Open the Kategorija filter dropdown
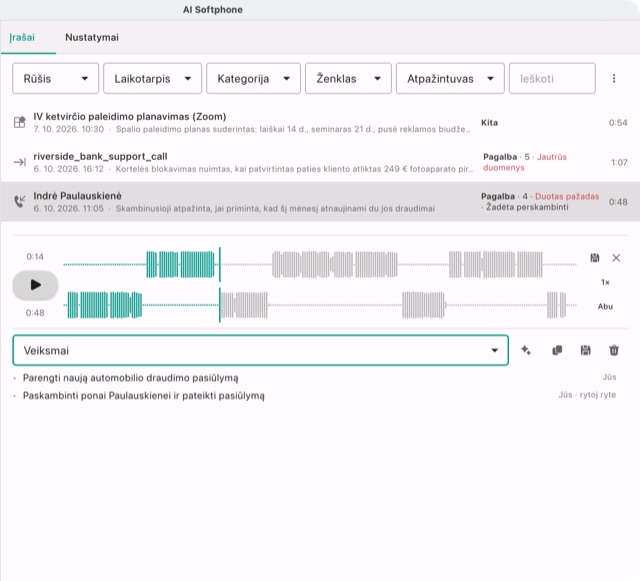Screen dimensions: 640x581 [253, 78]
